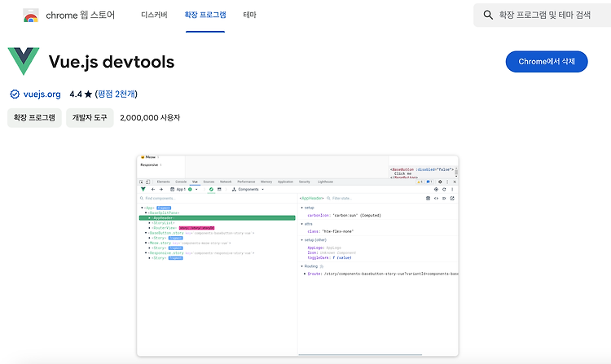611x364 pixels.
Task: Click the 'Vue.js devtools' title
Action: point(112,62)
